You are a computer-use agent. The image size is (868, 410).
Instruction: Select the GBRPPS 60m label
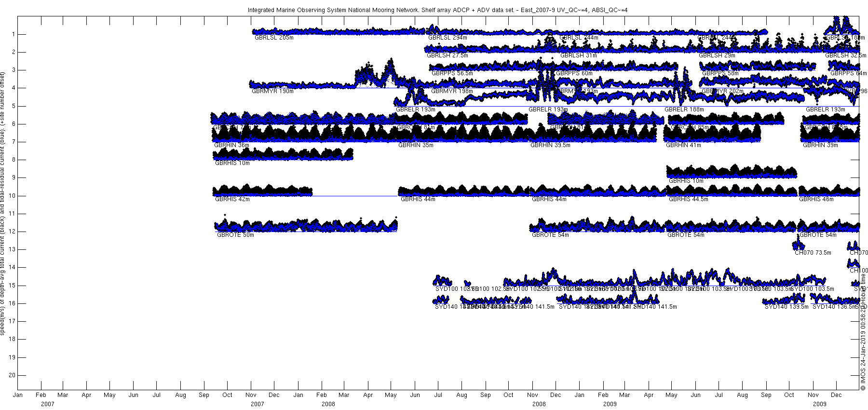574,73
